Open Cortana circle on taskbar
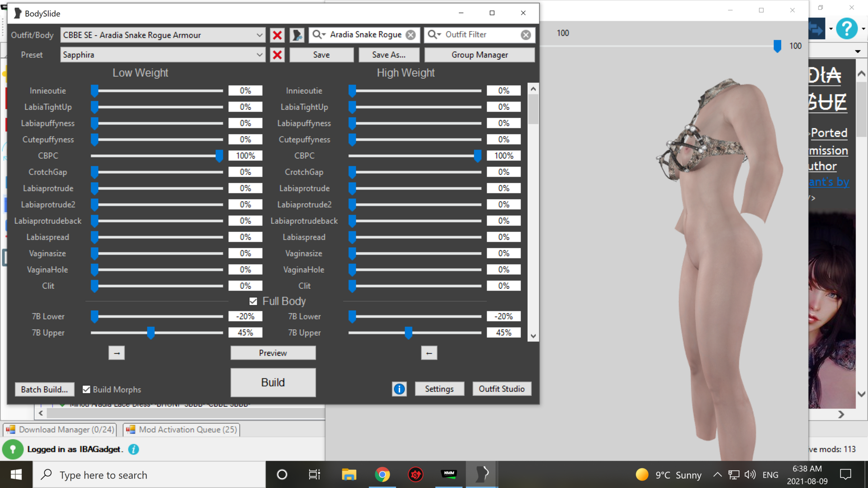868x488 pixels. (x=282, y=474)
